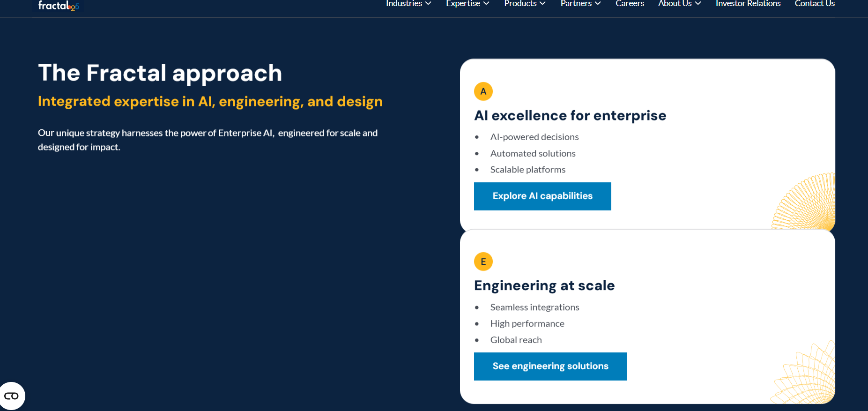Expand the Expertise dropdown chevron
Image resolution: width=868 pixels, height=411 pixels.
pos(486,3)
